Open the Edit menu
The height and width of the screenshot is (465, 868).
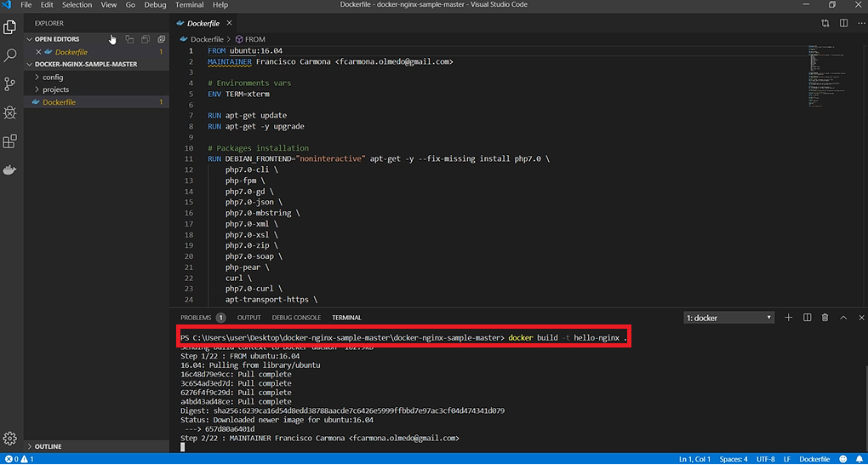coord(47,5)
